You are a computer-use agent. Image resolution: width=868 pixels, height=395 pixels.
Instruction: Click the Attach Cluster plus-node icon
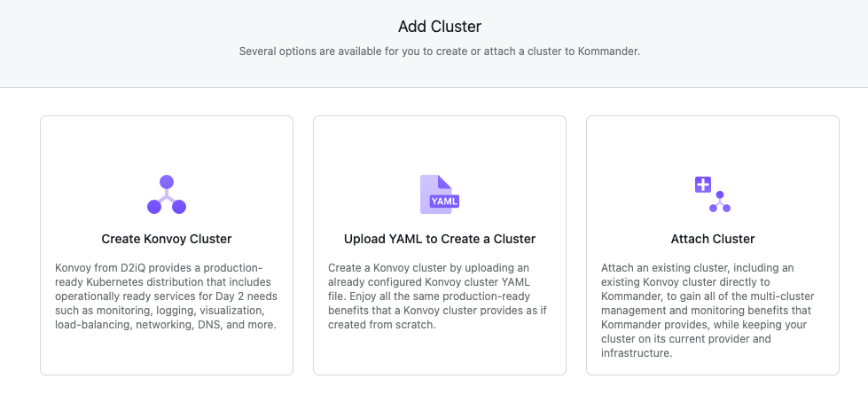[x=713, y=194]
